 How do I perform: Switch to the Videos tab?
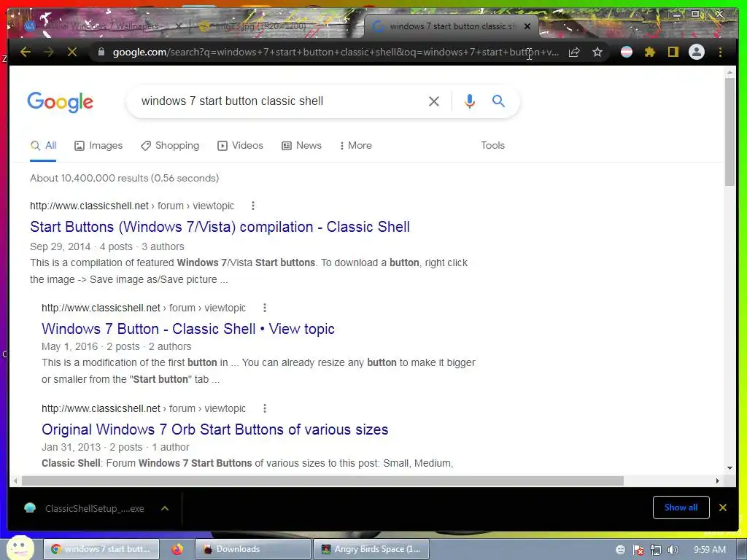point(240,146)
